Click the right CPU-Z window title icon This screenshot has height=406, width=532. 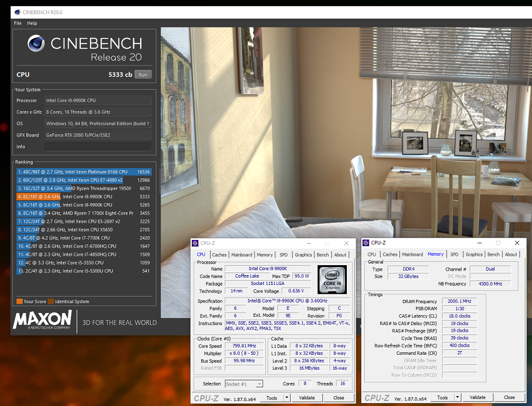click(366, 243)
